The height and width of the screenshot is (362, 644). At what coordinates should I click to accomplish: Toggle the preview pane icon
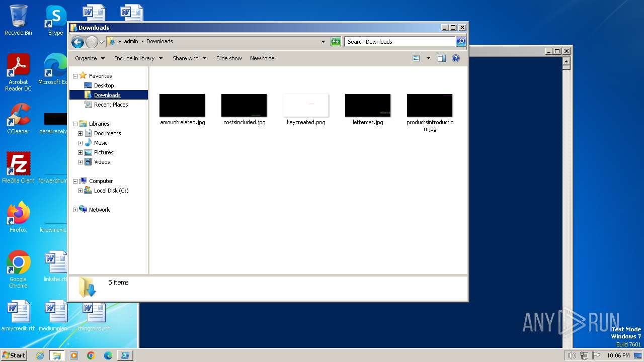point(441,58)
